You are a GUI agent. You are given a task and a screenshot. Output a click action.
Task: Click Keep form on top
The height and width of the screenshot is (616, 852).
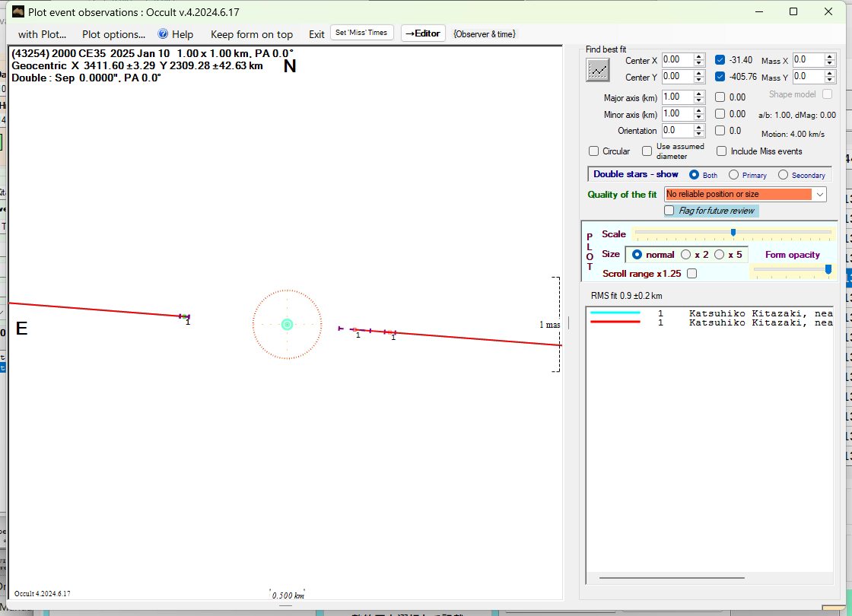(251, 34)
